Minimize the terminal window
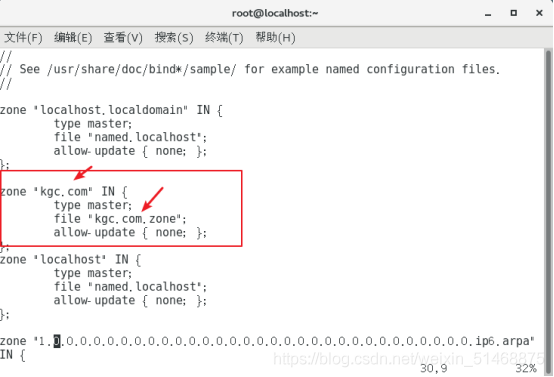 tap(488, 14)
